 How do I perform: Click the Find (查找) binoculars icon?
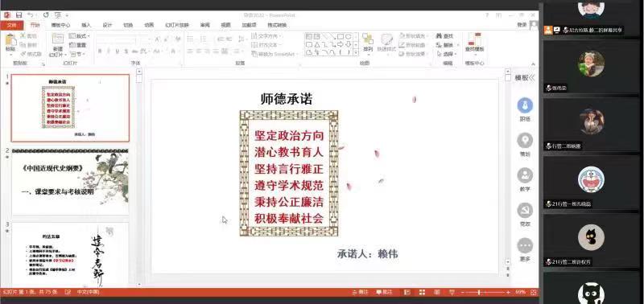coord(439,36)
